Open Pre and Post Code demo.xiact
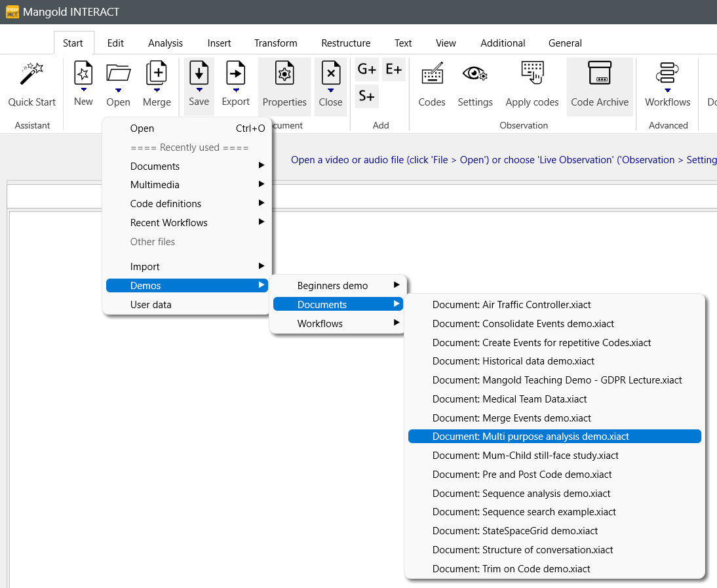 coord(554,474)
